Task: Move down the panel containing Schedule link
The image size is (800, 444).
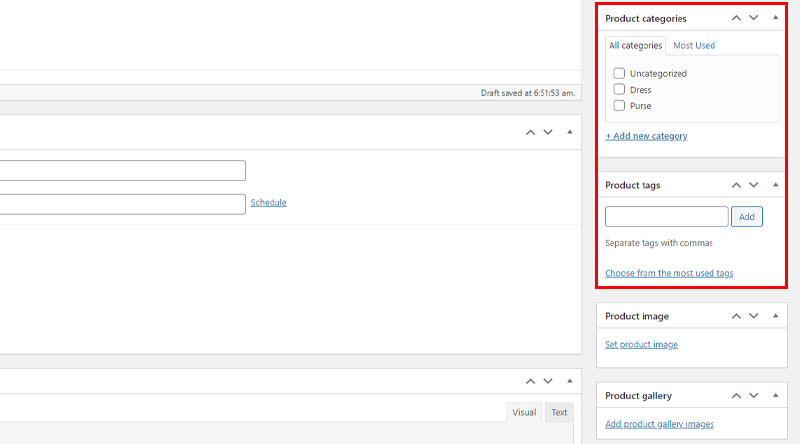Action: coord(548,132)
